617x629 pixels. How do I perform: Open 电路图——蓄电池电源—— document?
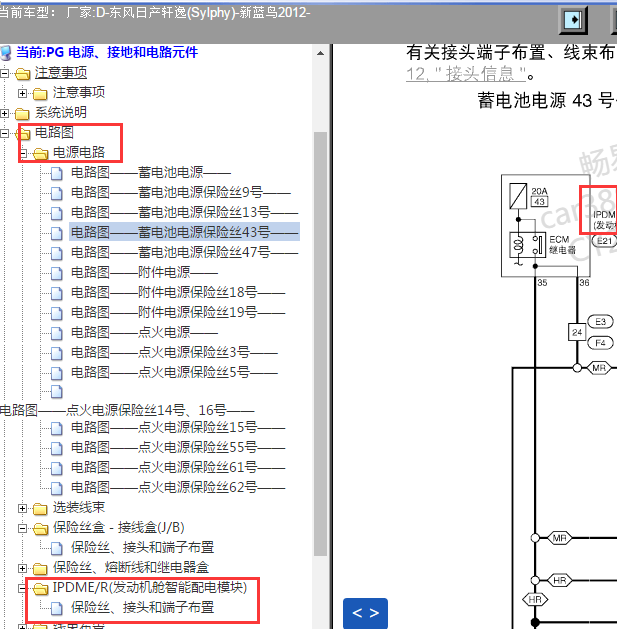pyautogui.click(x=151, y=172)
